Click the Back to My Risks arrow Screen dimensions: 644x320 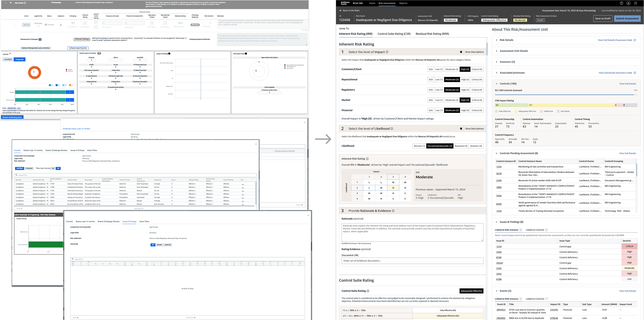340,11
